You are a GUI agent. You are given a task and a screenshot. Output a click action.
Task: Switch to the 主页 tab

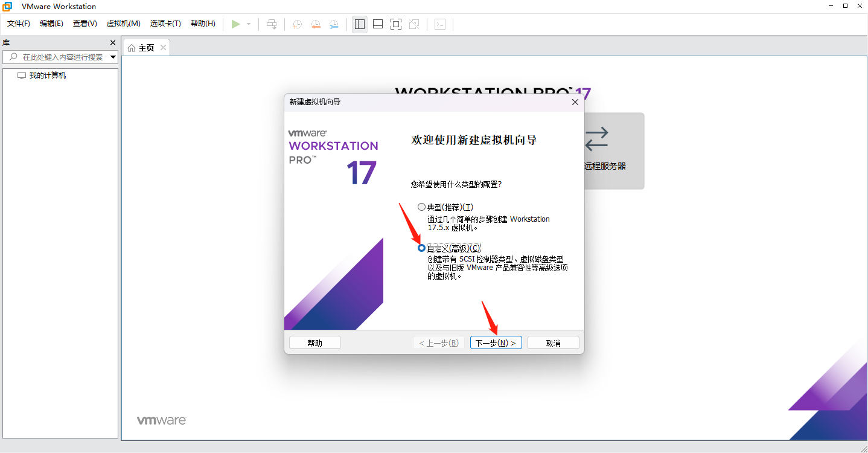(x=146, y=48)
